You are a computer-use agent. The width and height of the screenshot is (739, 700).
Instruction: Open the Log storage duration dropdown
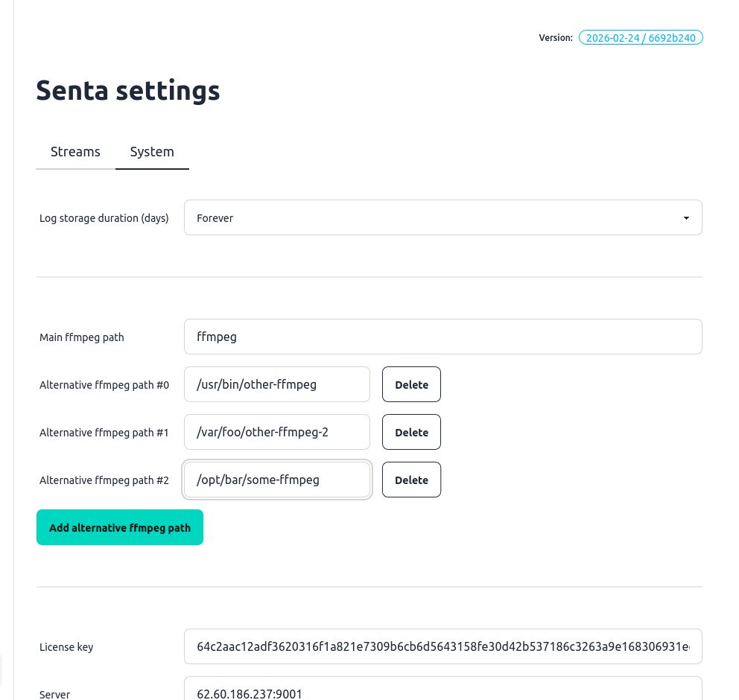tap(443, 218)
